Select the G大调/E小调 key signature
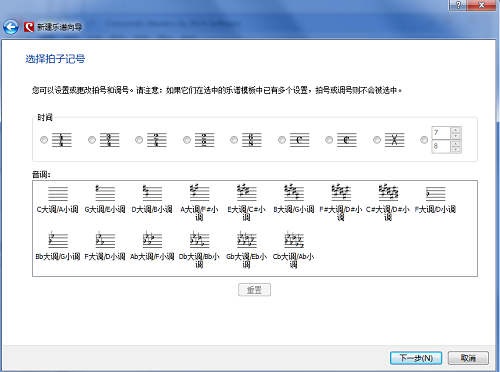The height and width of the screenshot is (372, 500). (105, 199)
